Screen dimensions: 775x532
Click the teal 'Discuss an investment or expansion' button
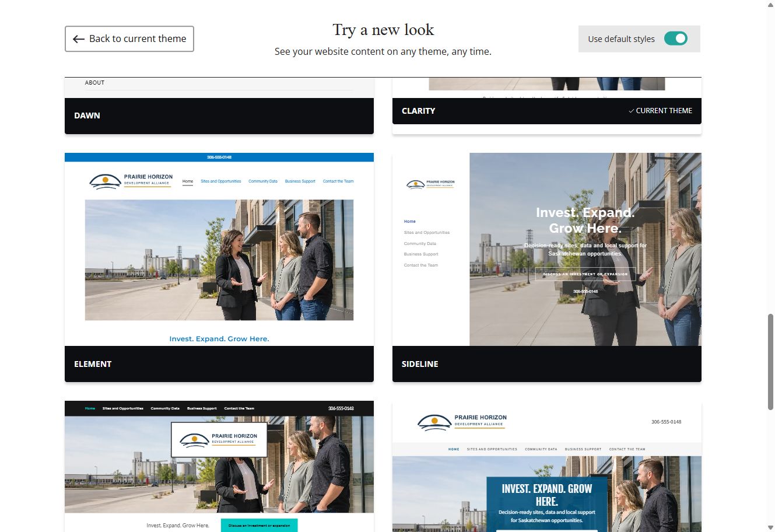(x=259, y=525)
